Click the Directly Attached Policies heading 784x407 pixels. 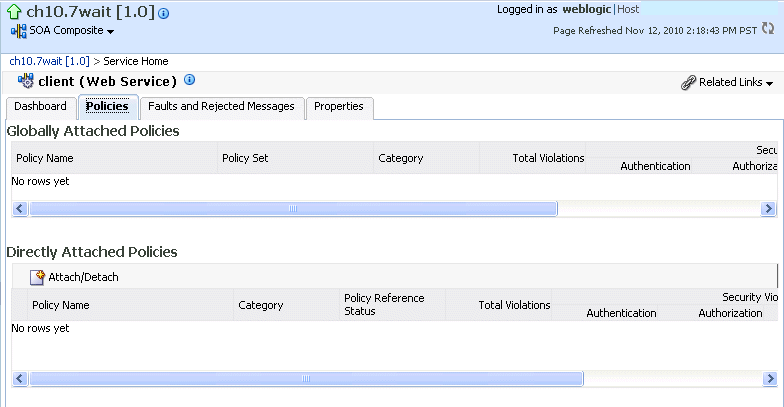tap(92, 252)
